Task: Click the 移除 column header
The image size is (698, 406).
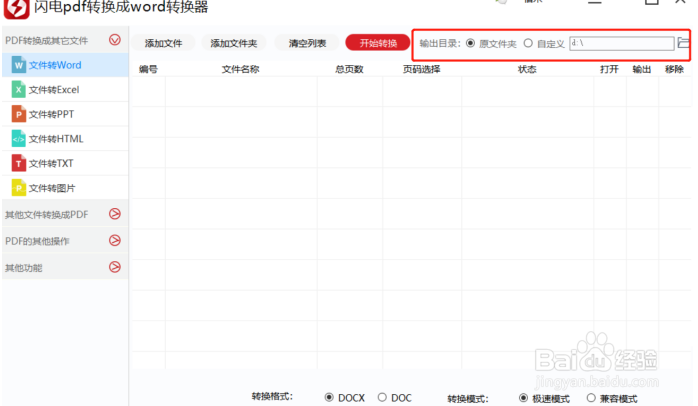Action: 674,69
